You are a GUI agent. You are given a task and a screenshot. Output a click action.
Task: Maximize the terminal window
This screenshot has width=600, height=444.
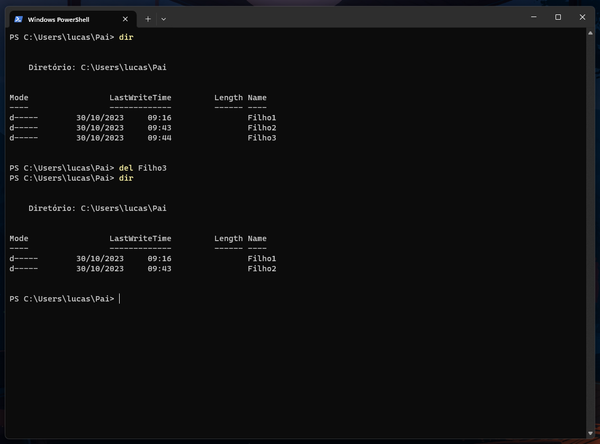(557, 17)
